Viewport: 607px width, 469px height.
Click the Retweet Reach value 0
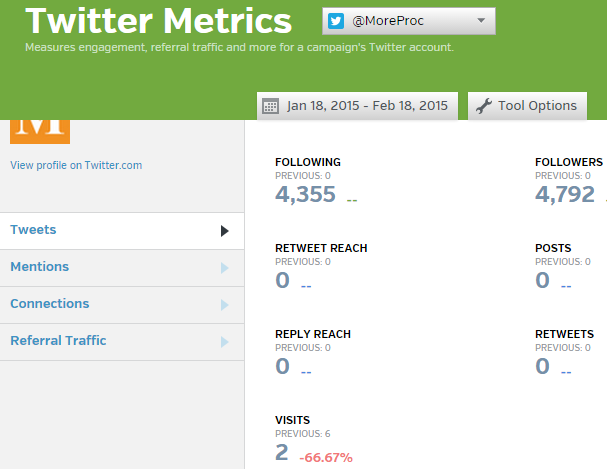(x=282, y=280)
